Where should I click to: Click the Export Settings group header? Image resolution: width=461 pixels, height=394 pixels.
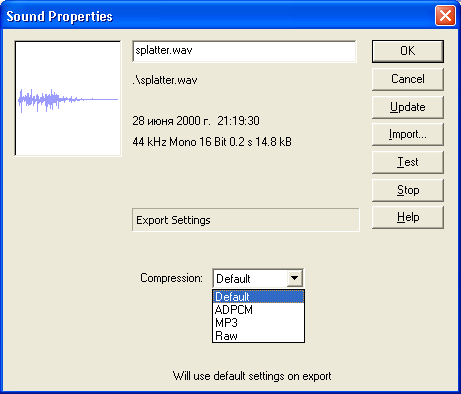246,220
